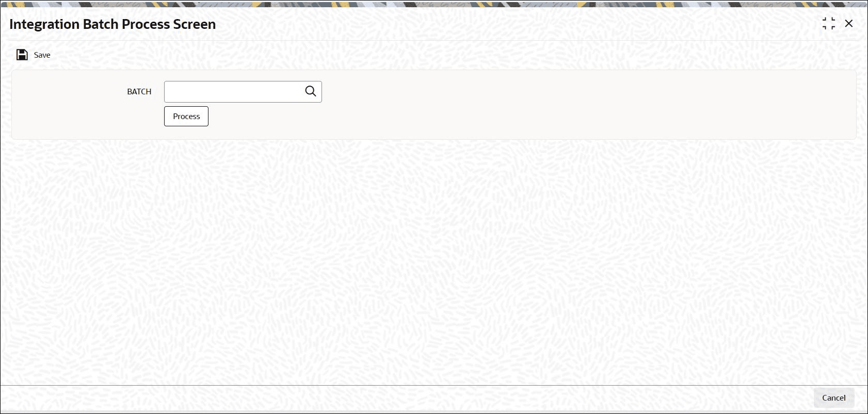Click Save text next to disk icon
The height and width of the screenshot is (414, 868).
42,55
